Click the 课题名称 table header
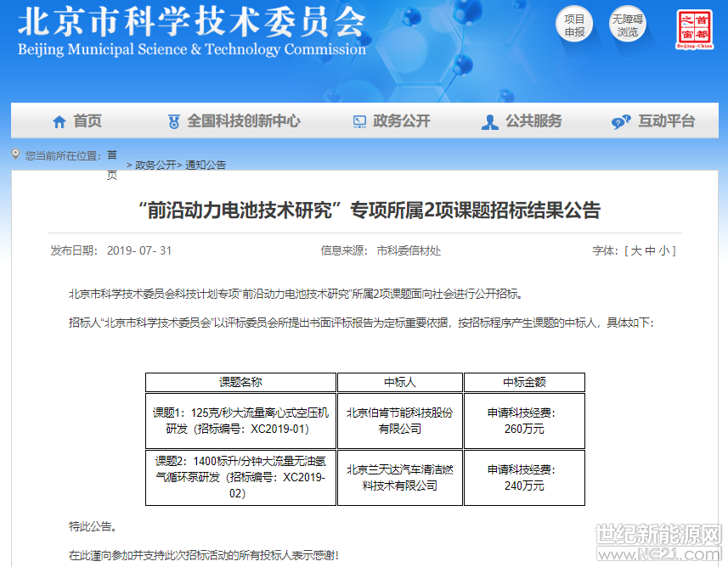Screen dimensions: 728x567 pos(240,382)
